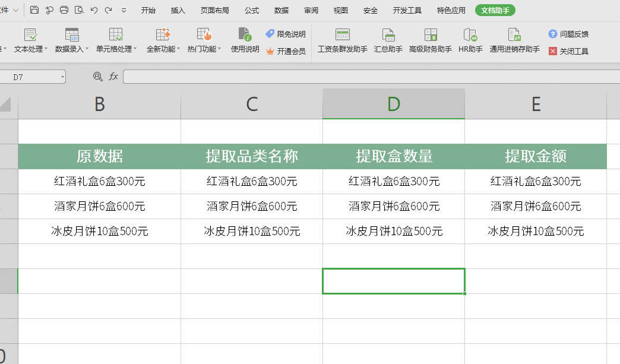Switch to the 页面布局 ribbon tab
This screenshot has width=620, height=364.
tap(215, 10)
